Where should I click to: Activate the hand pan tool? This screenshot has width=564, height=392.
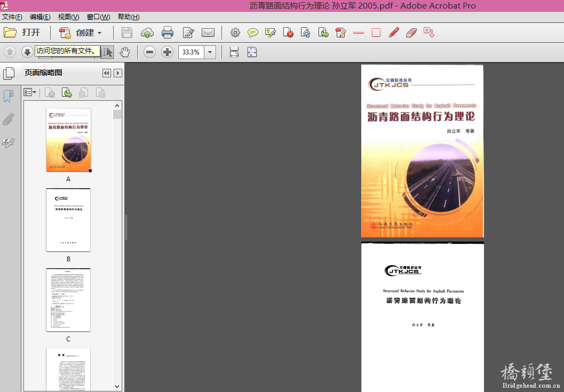pyautogui.click(x=124, y=52)
